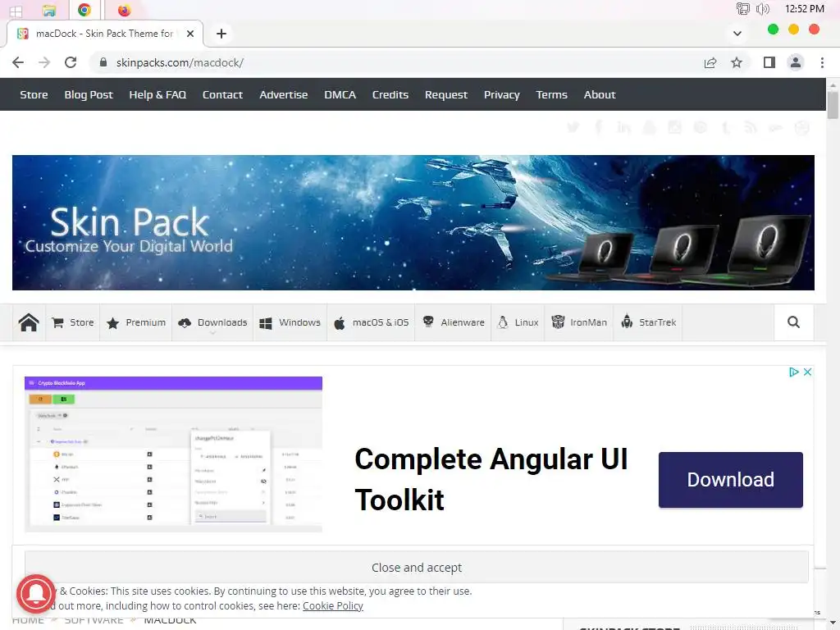Reload the current page
This screenshot has height=630, width=840.
pyautogui.click(x=71, y=62)
